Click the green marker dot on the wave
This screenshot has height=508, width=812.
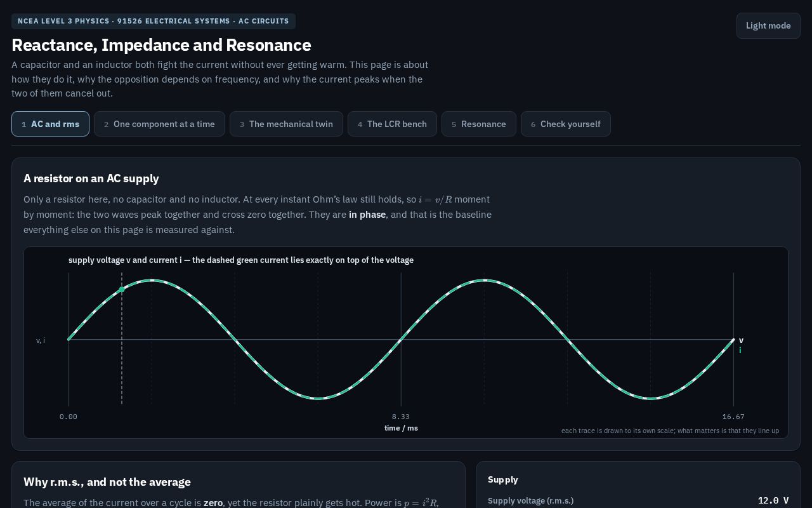tap(122, 290)
